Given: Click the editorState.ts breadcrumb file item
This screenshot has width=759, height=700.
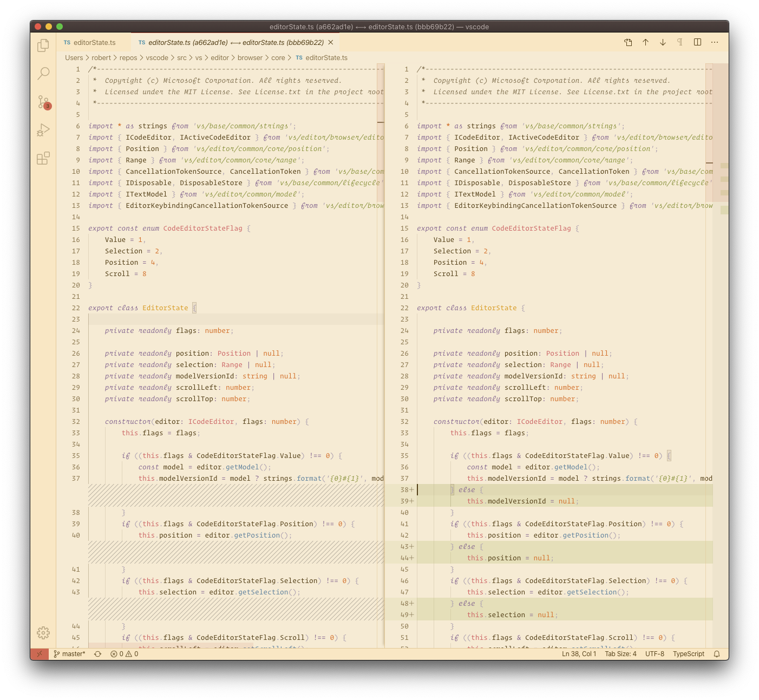Looking at the screenshot, I should point(326,58).
